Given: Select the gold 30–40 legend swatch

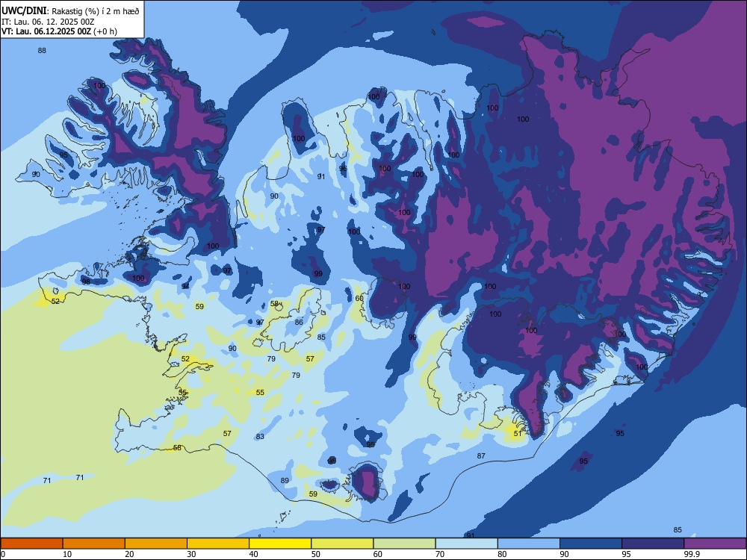Looking at the screenshot, I should 218,544.
